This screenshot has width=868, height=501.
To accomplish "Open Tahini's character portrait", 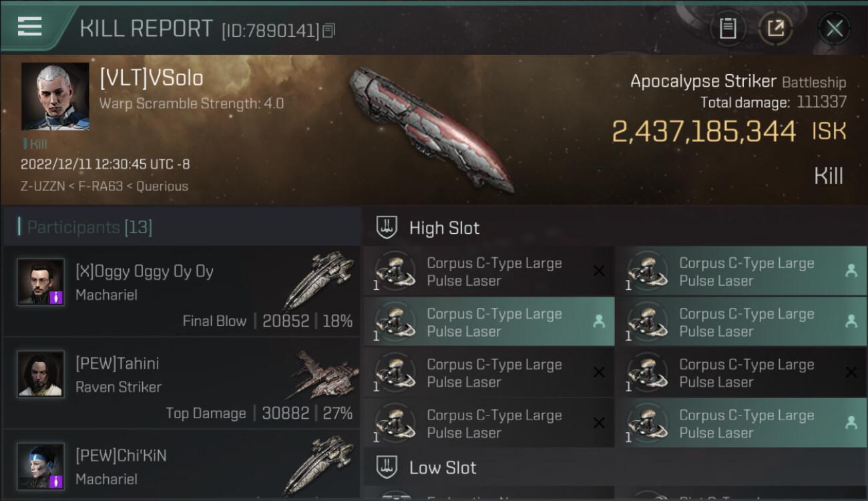I will tap(41, 374).
